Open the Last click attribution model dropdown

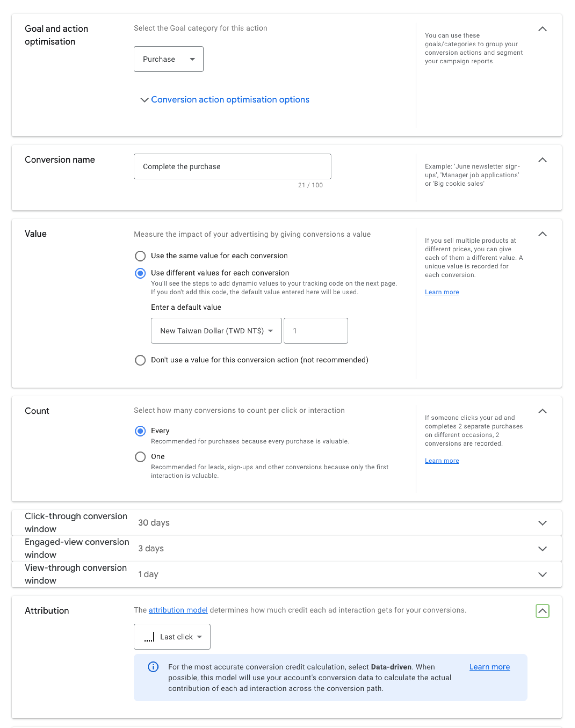172,637
